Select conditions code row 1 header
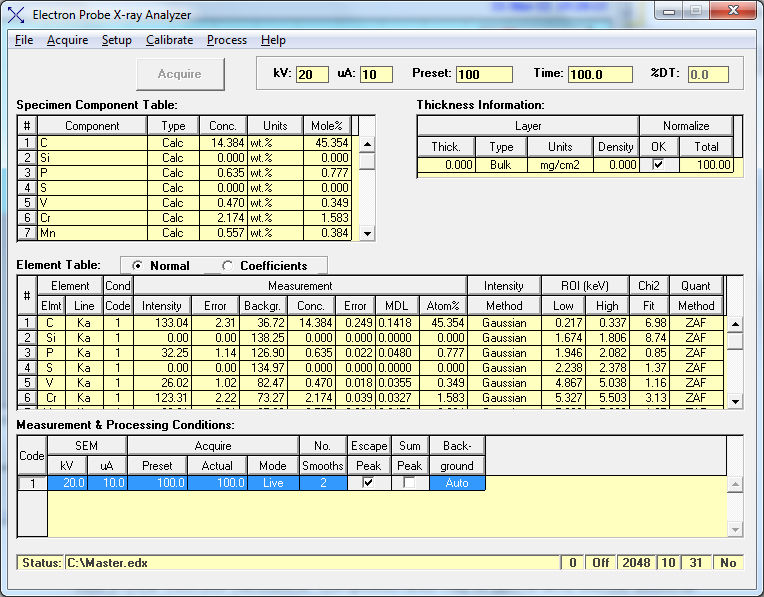This screenshot has height=597, width=764. point(33,483)
